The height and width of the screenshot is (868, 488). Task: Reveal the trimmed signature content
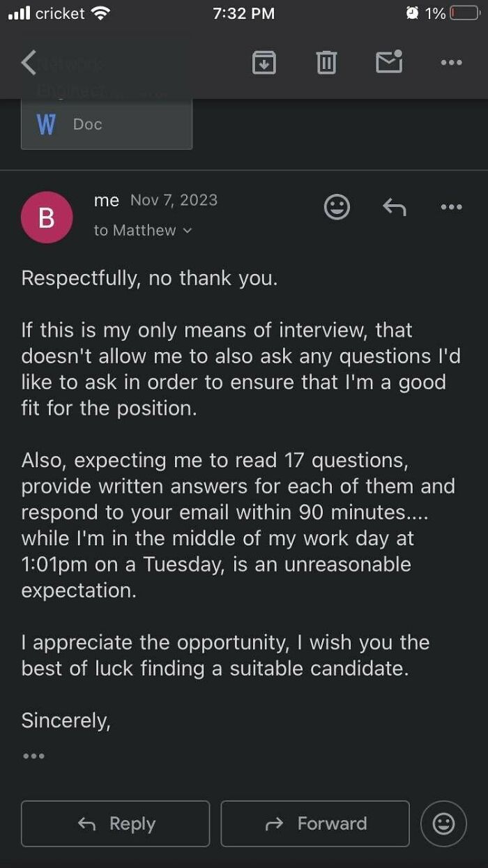31,755
